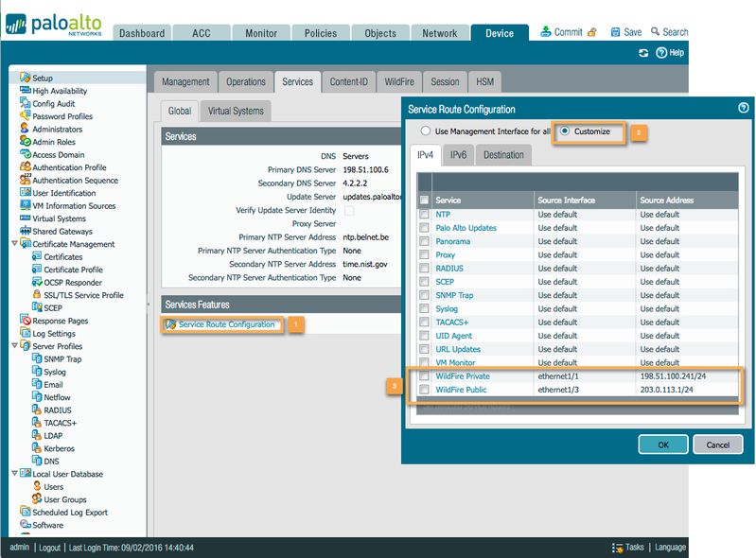
Task: Collapse the Server Profiles tree node
Action: pos(14,345)
